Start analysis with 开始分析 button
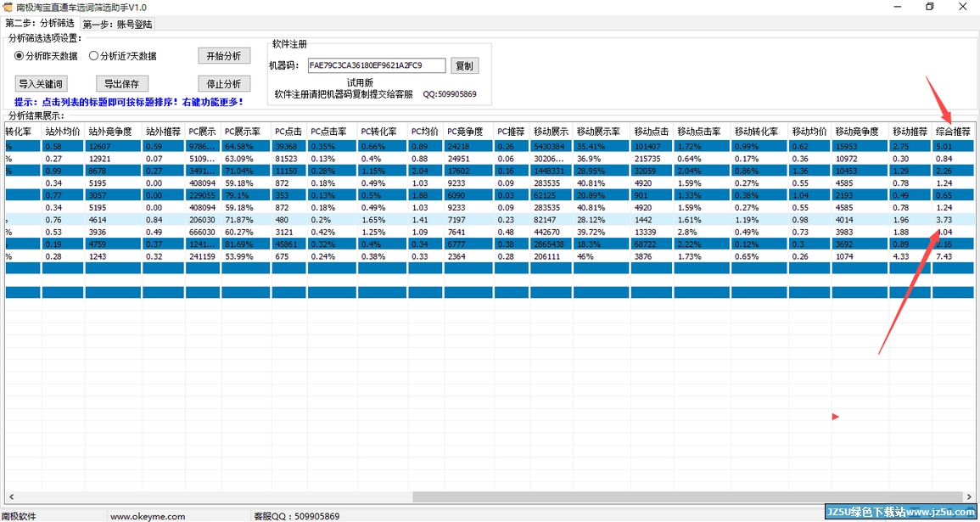The image size is (980, 522). coord(224,55)
